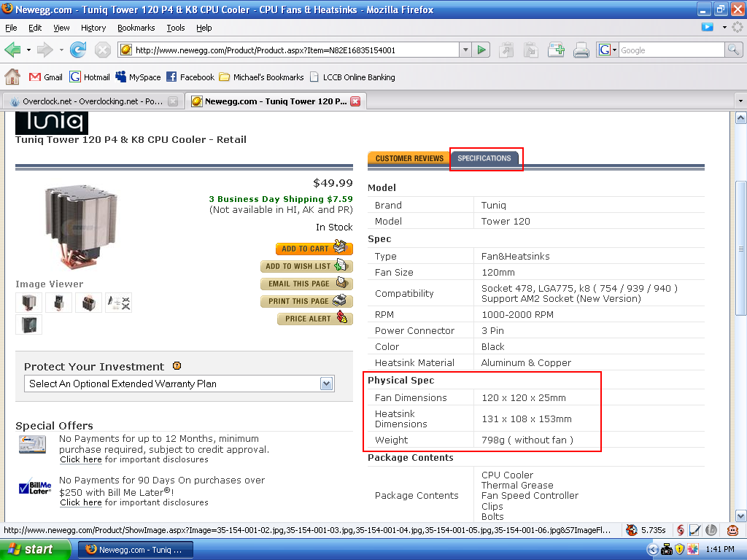
Task: Reload the current page
Action: point(78,50)
